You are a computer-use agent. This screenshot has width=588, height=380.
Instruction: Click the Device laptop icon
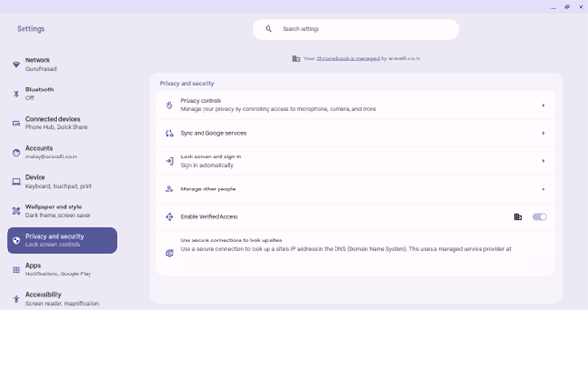coord(16,182)
